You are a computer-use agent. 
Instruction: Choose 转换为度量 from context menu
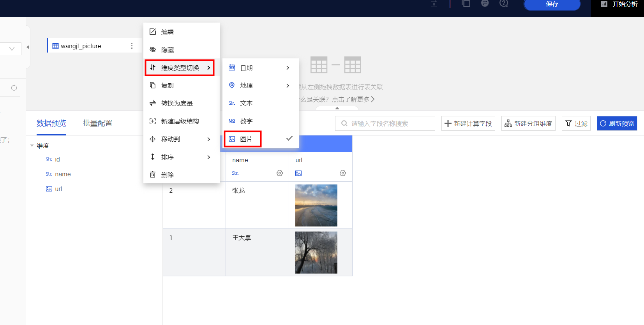point(177,103)
